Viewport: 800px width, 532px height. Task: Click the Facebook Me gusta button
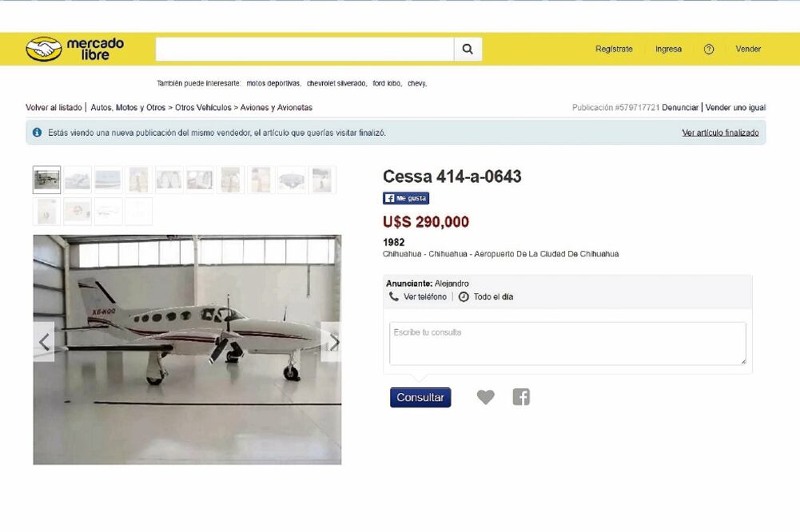(x=406, y=198)
